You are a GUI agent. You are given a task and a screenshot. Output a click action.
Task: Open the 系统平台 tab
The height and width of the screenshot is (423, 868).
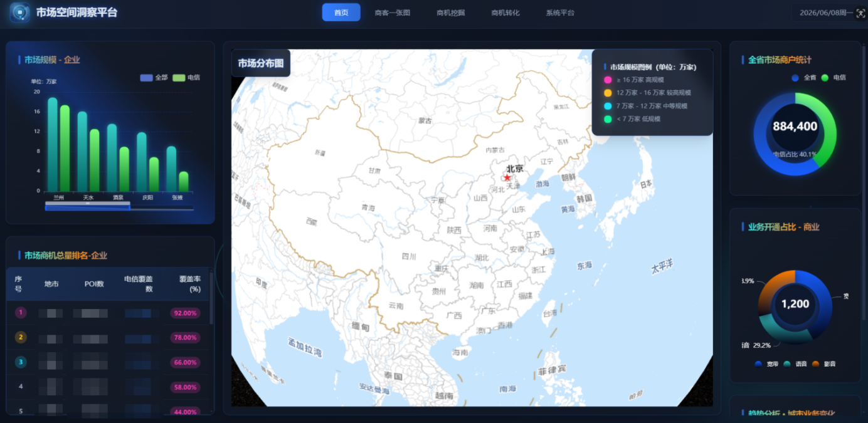coord(560,13)
